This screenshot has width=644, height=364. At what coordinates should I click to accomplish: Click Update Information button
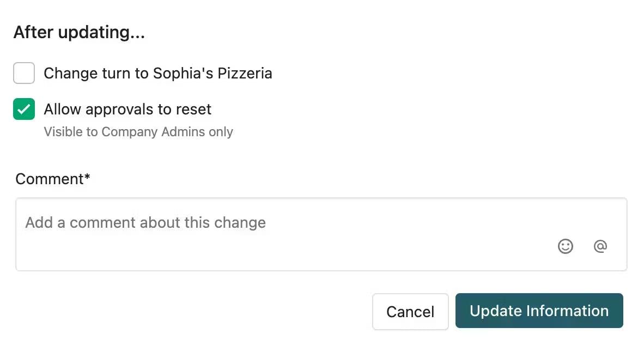pyautogui.click(x=539, y=311)
